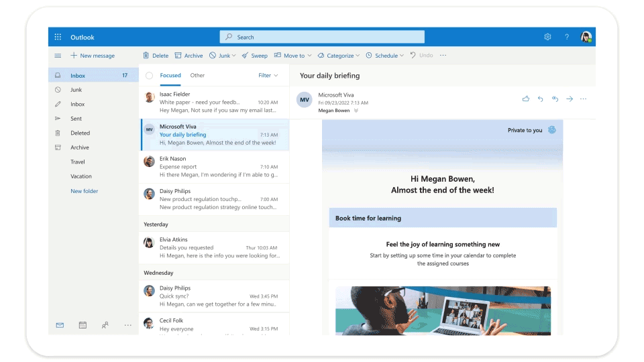Switch to the Focused tab
This screenshot has height=362, width=644.
[x=170, y=76]
